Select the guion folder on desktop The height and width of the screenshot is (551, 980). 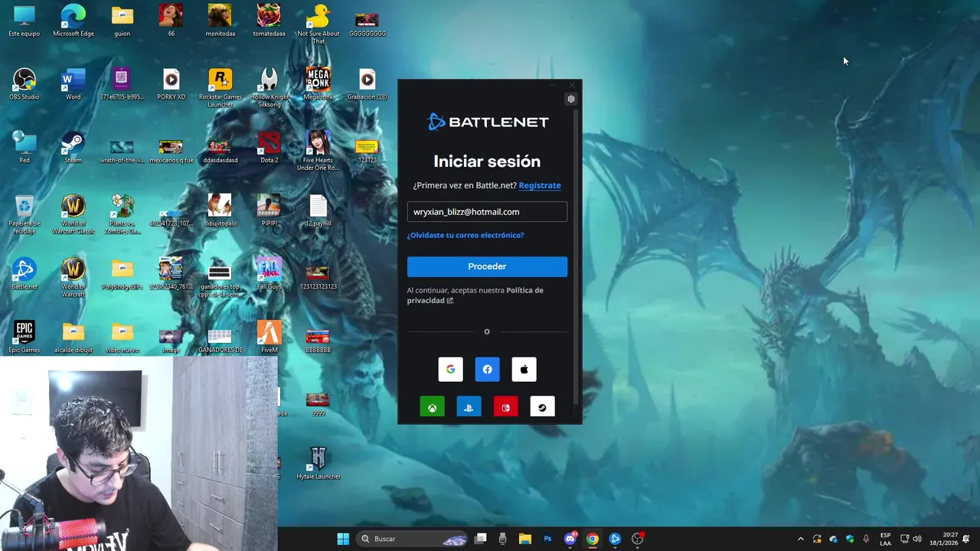pos(122,21)
